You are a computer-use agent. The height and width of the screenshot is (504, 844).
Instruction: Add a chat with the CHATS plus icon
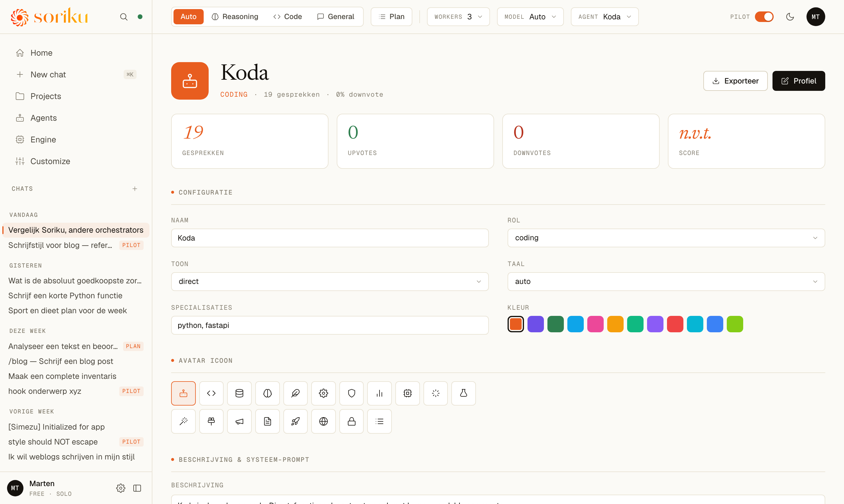135,189
